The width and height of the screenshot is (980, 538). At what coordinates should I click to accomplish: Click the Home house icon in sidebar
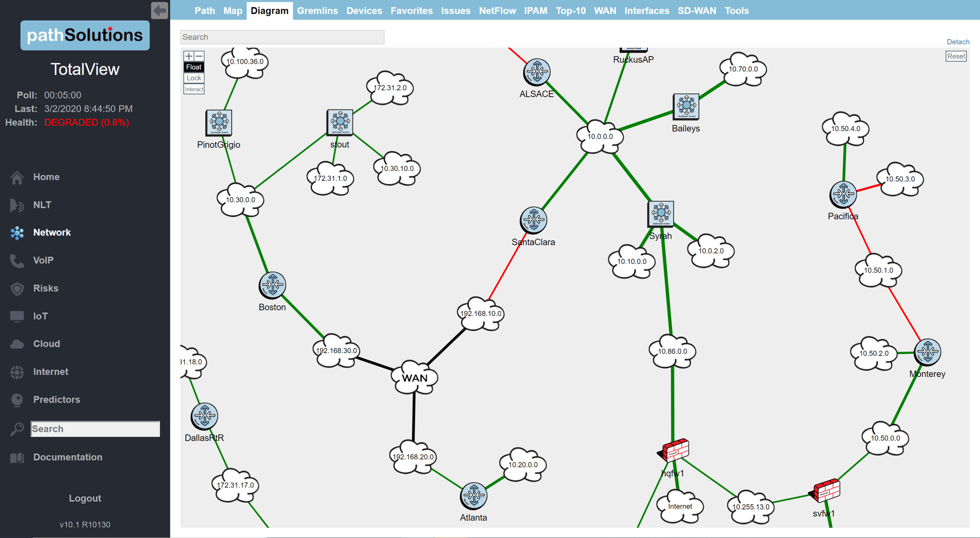coord(17,177)
